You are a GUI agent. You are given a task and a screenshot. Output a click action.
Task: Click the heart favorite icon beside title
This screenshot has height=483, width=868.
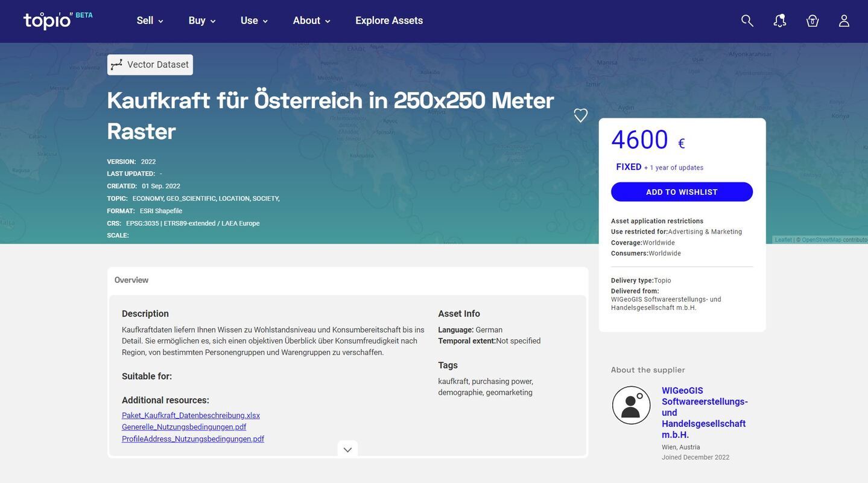(581, 115)
